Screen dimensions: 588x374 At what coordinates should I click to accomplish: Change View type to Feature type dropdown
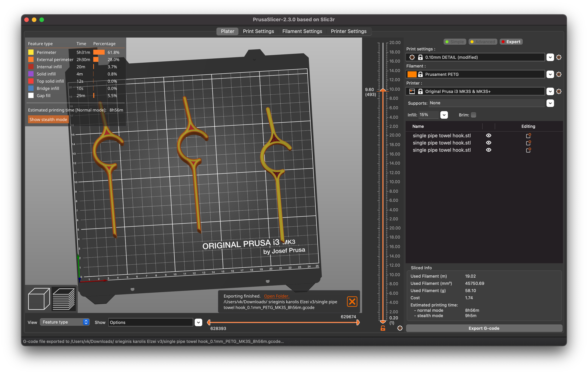point(64,322)
